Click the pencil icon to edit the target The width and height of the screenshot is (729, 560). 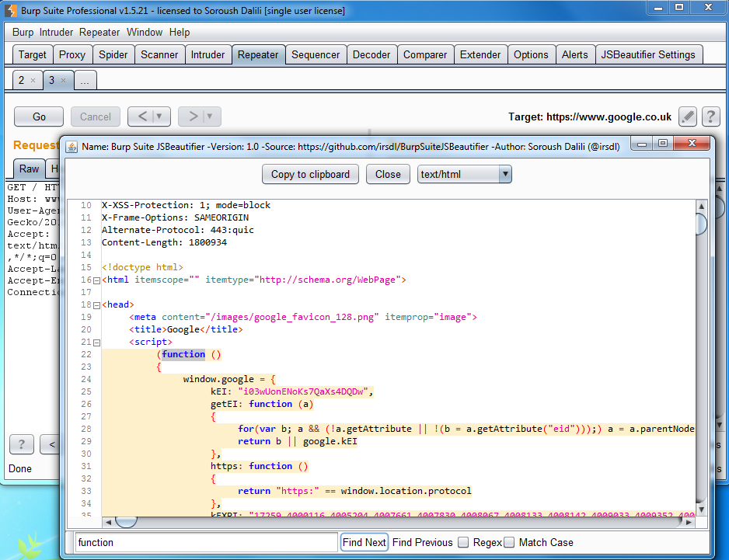coord(687,117)
